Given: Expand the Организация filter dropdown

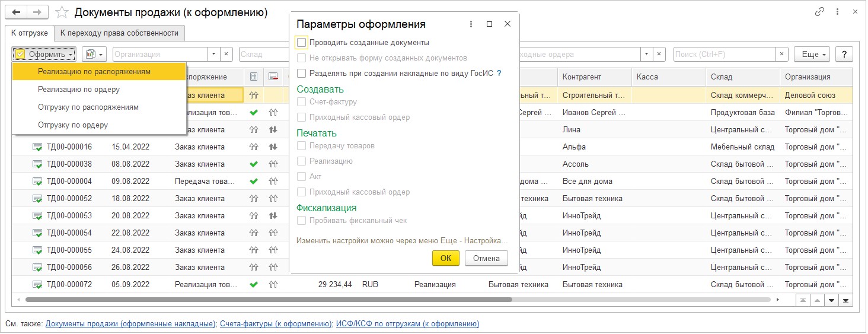Looking at the screenshot, I should (x=215, y=54).
